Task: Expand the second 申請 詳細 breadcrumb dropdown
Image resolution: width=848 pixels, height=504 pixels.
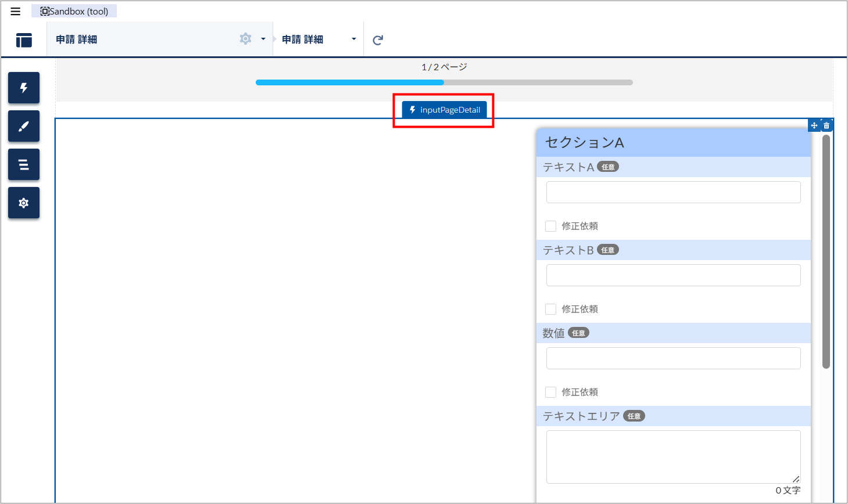Action: (353, 39)
